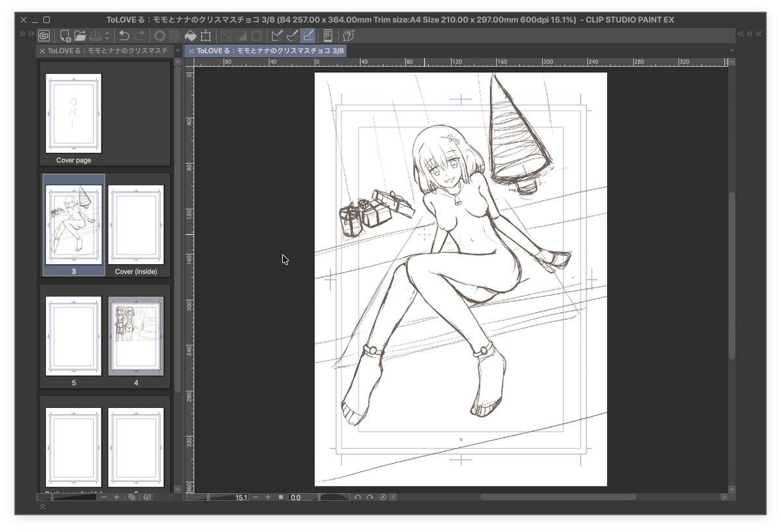Select page 4 thumbnail

(x=136, y=336)
